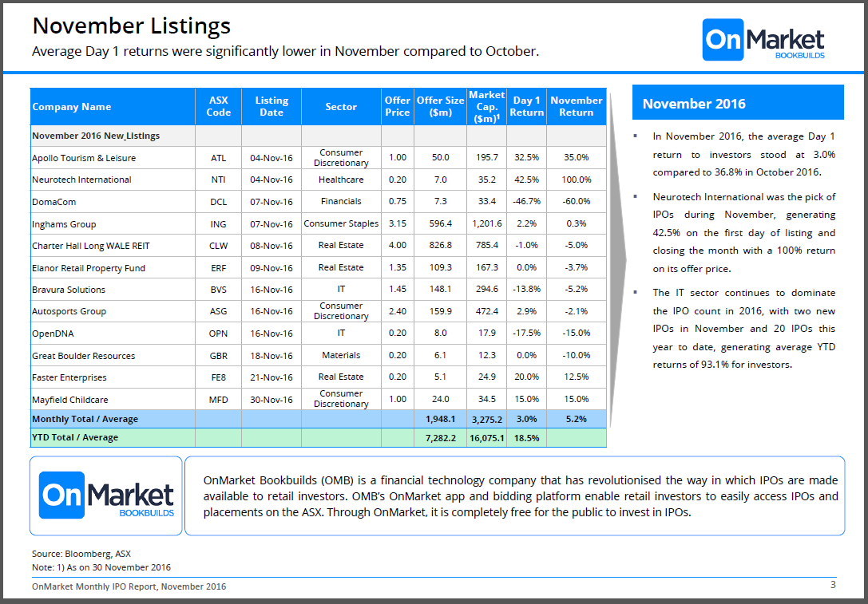Click 'Financials' sector cell
The image size is (868, 604).
point(341,201)
